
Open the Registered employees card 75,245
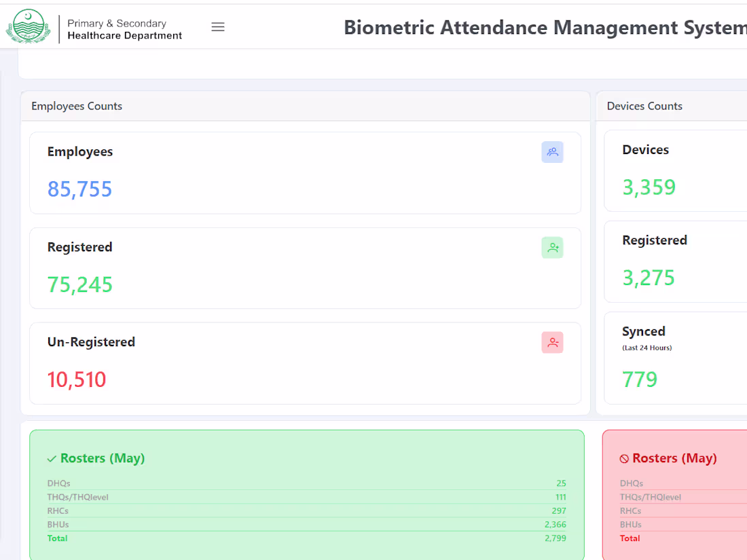pyautogui.click(x=306, y=268)
